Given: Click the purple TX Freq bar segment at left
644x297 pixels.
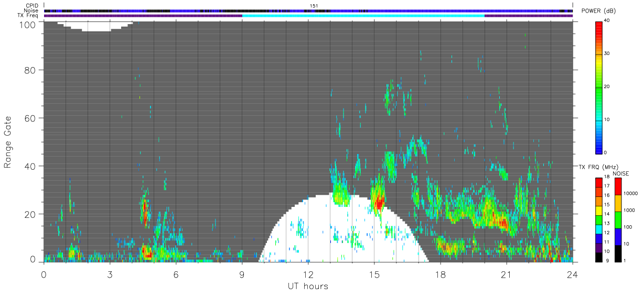Looking at the screenshot, I should pyautogui.click(x=143, y=16).
